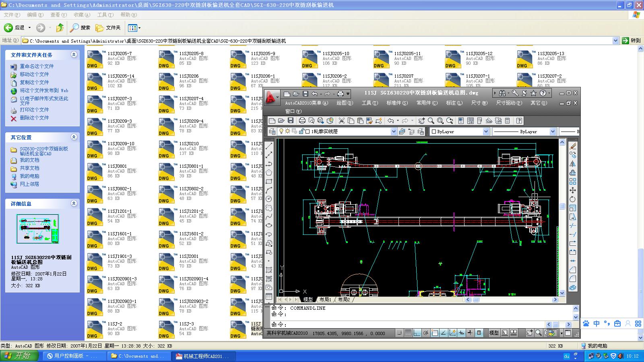Viewport: 644px width, 362px height.
Task: Open the Layer Properties Manager icon
Action: click(272, 132)
